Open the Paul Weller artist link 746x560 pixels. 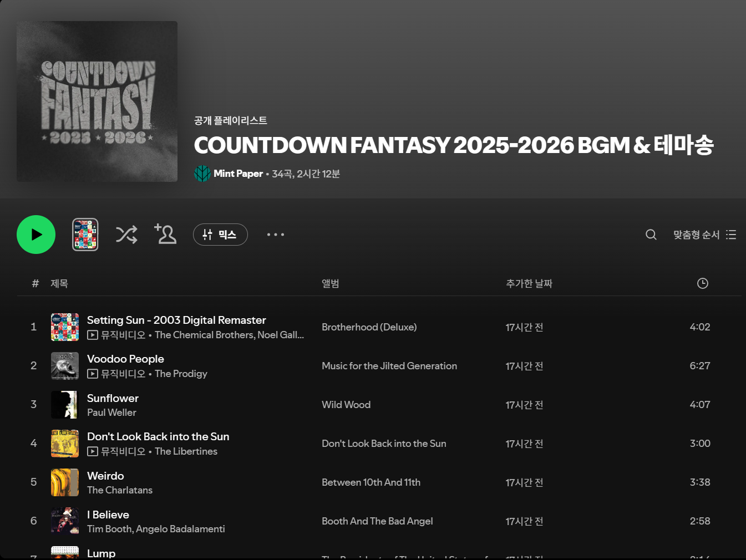111,413
